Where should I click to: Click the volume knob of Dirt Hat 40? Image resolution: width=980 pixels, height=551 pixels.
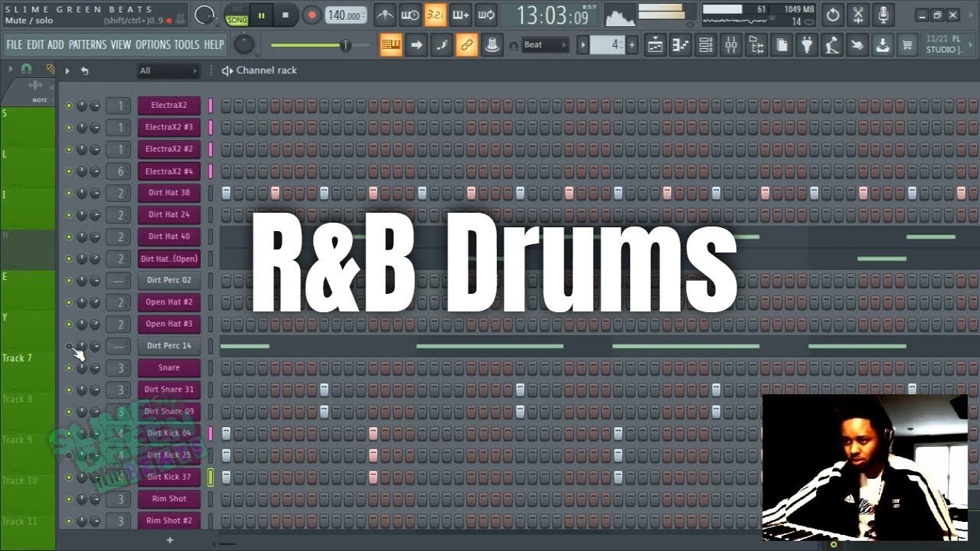point(94,237)
